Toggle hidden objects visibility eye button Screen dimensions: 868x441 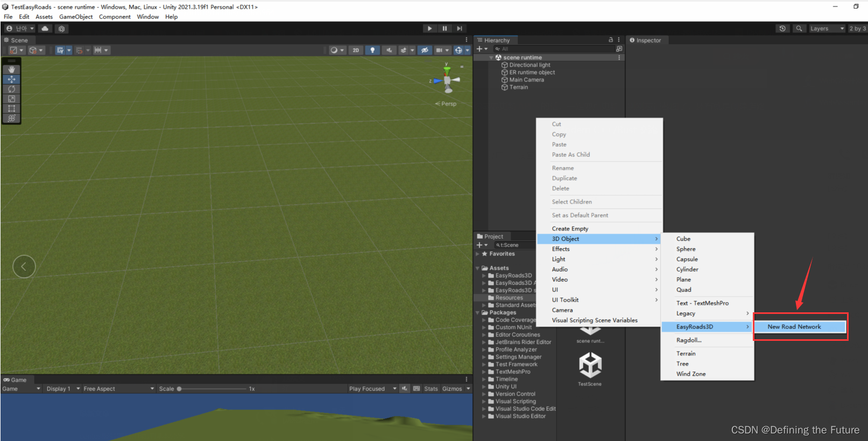[425, 50]
